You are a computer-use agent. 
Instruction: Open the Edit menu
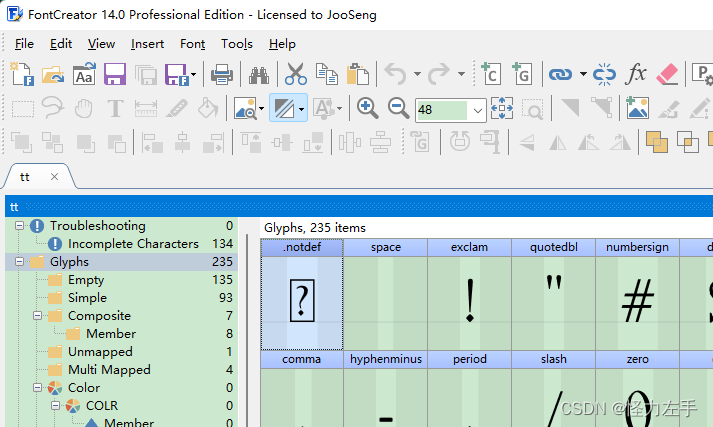[x=61, y=44]
